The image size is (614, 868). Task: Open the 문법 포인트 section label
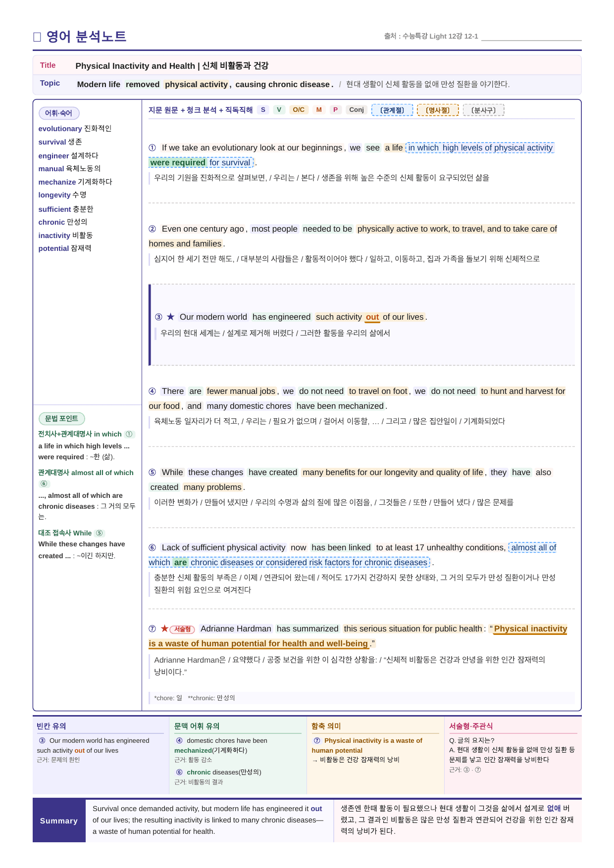click(x=62, y=419)
